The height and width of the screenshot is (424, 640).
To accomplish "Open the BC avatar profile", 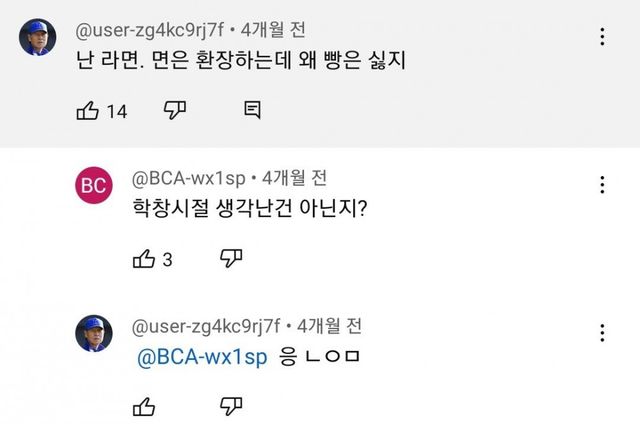I will pos(93,187).
